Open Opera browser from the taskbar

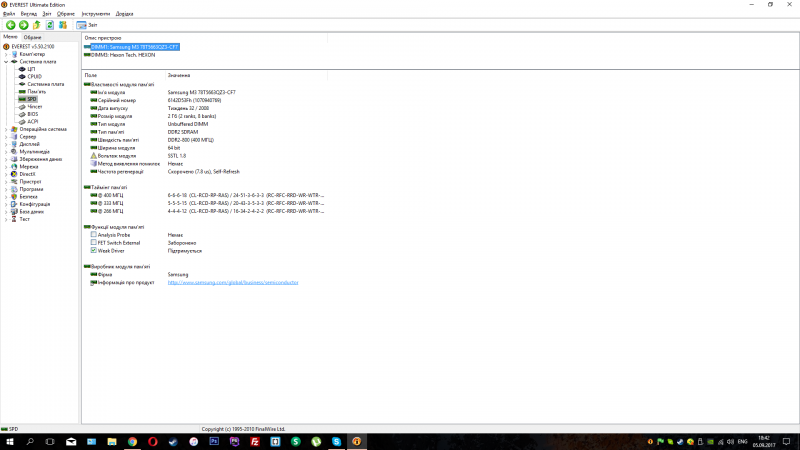click(153, 442)
